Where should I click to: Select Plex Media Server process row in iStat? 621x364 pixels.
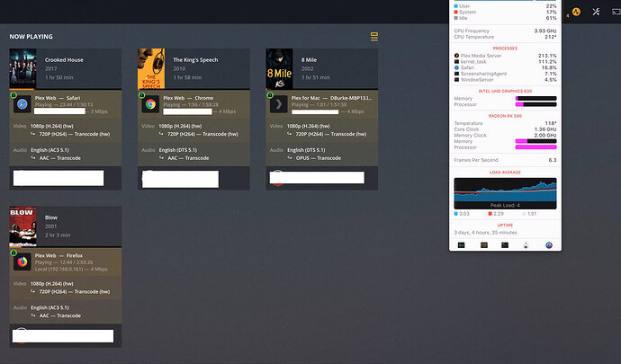point(505,56)
